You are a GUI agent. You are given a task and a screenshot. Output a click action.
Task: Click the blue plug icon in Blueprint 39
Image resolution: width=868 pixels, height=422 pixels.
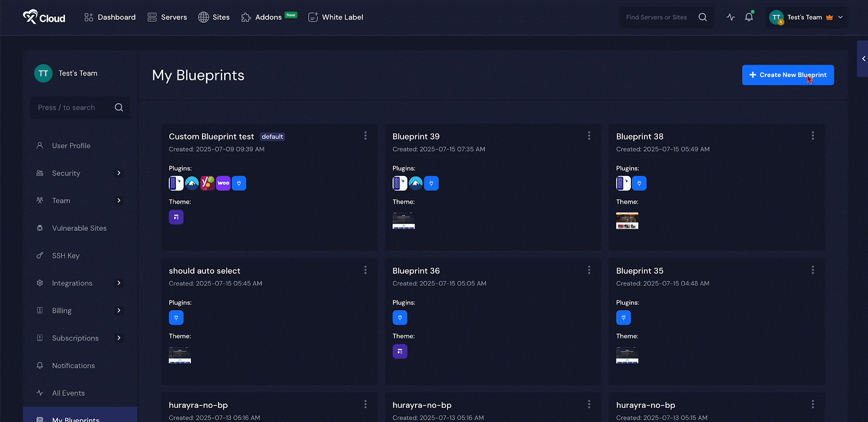(431, 183)
